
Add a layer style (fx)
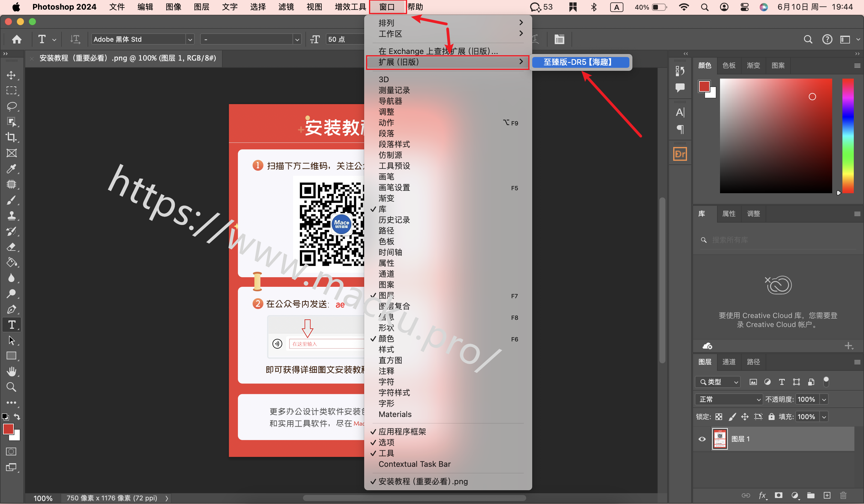(x=762, y=495)
